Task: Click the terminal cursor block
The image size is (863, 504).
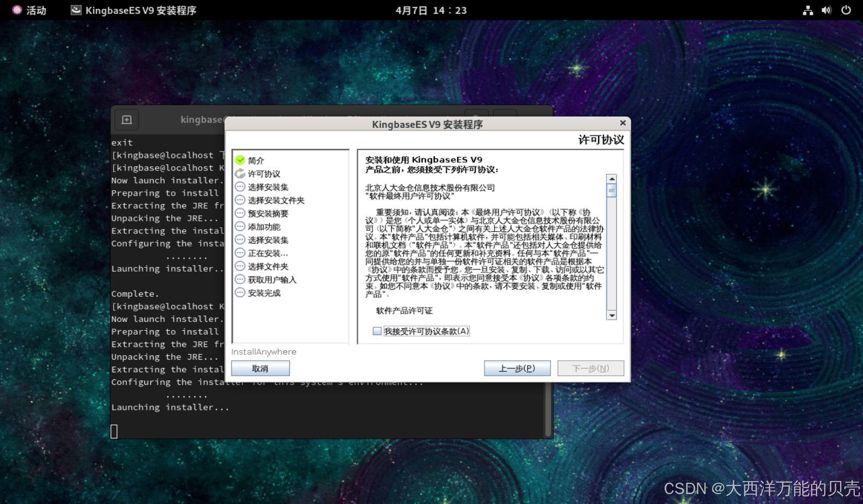Action: tap(114, 432)
